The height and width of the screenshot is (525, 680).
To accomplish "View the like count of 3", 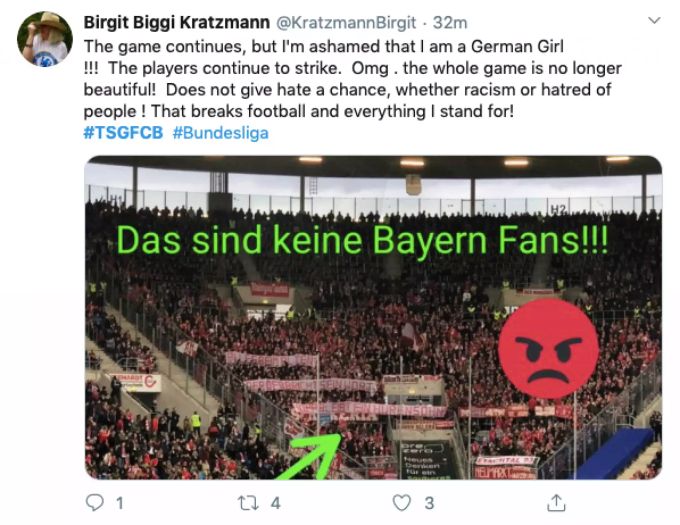I will pos(429,503).
